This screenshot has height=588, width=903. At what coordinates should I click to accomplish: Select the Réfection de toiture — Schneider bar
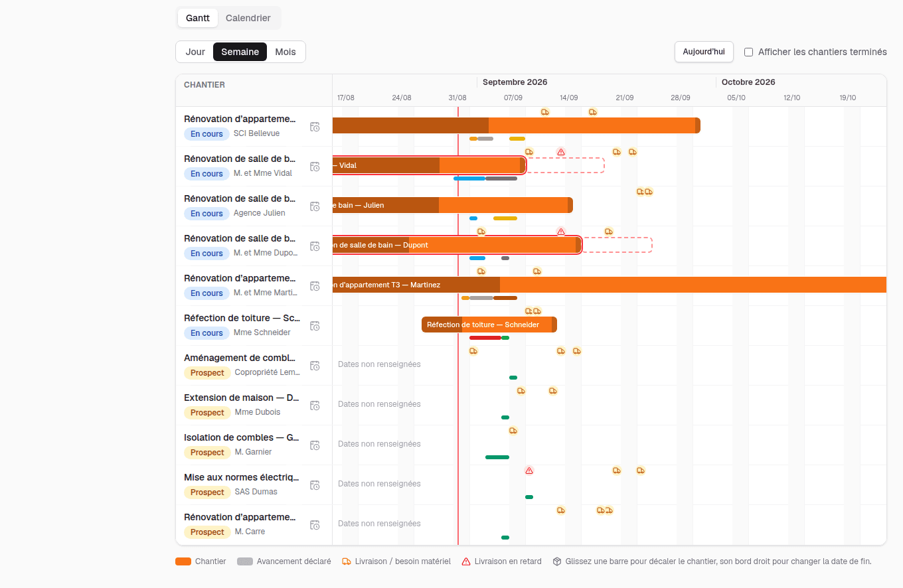click(x=489, y=325)
